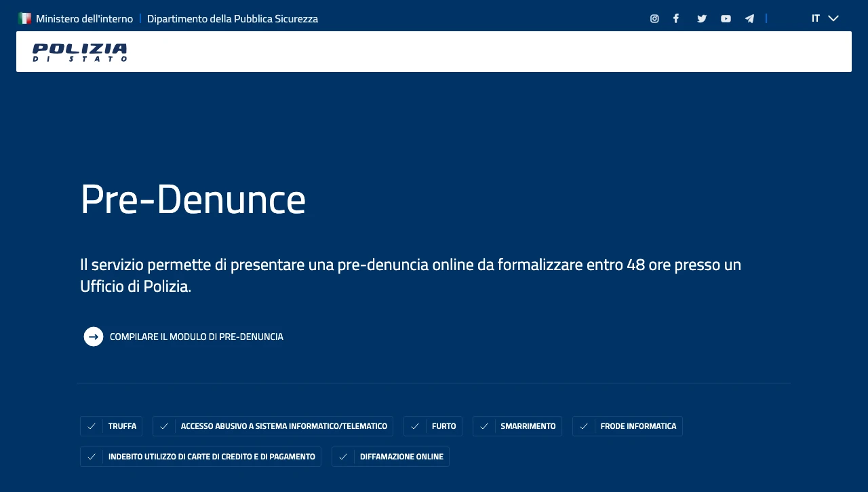Image resolution: width=868 pixels, height=492 pixels.
Task: Select the Furto category tag
Action: click(x=433, y=426)
